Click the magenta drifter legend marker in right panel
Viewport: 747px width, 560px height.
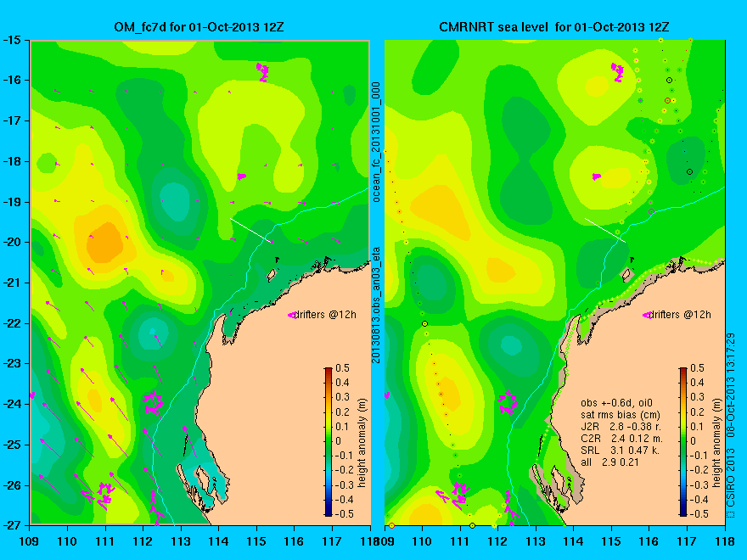coord(647,316)
